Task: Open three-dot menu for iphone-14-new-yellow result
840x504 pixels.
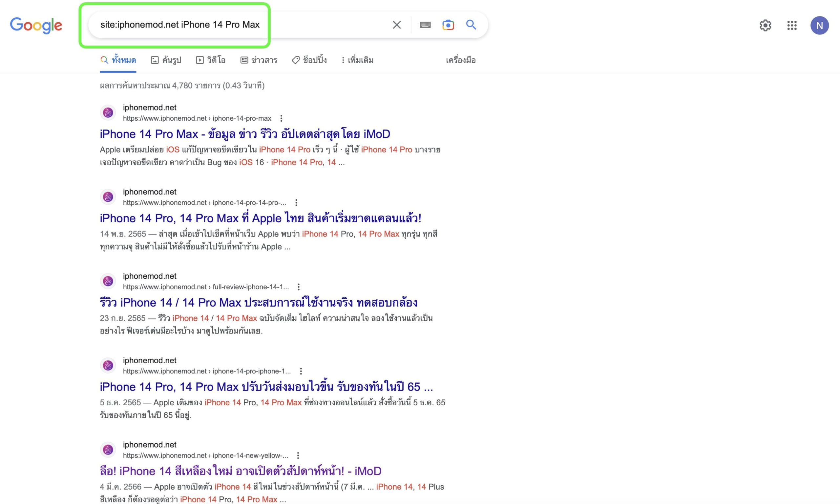Action: [298, 455]
